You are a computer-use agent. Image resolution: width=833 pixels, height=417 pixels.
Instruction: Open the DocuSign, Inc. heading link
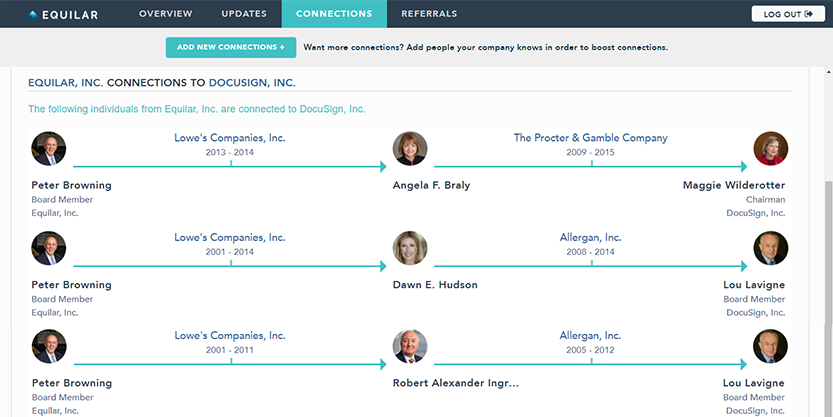252,83
